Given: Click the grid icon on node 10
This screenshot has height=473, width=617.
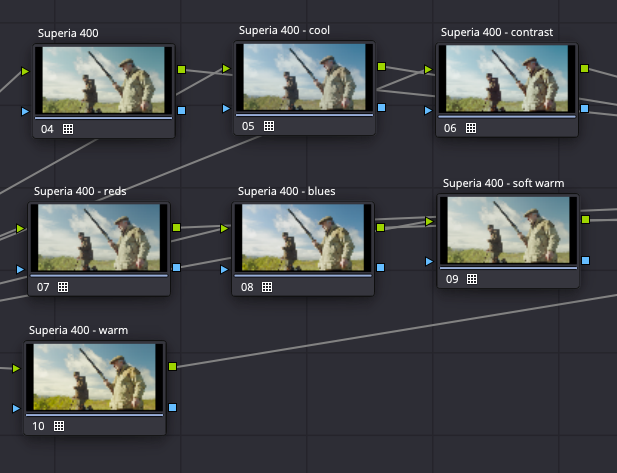Looking at the screenshot, I should 58,426.
